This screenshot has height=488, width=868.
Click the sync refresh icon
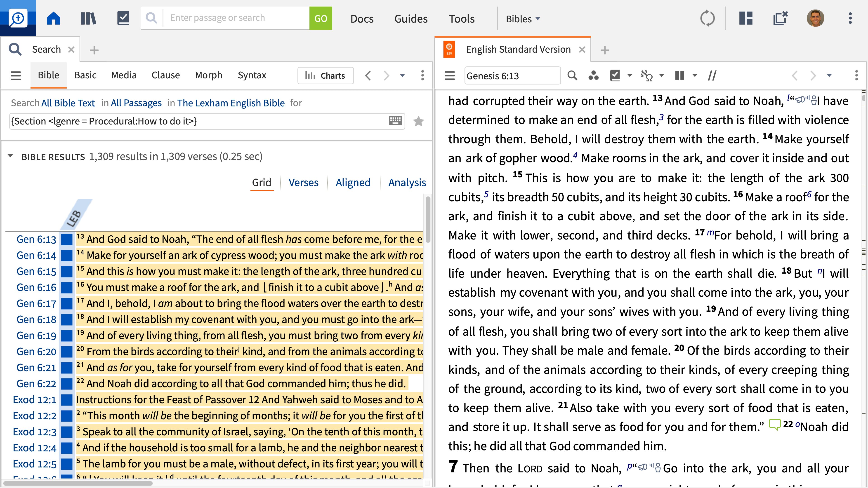click(707, 18)
